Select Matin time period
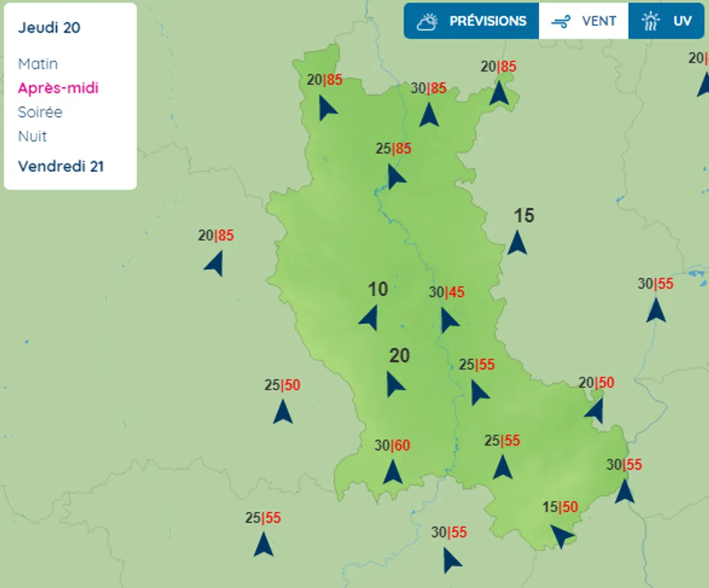Screen dimensions: 709x588 pyautogui.click(x=38, y=64)
